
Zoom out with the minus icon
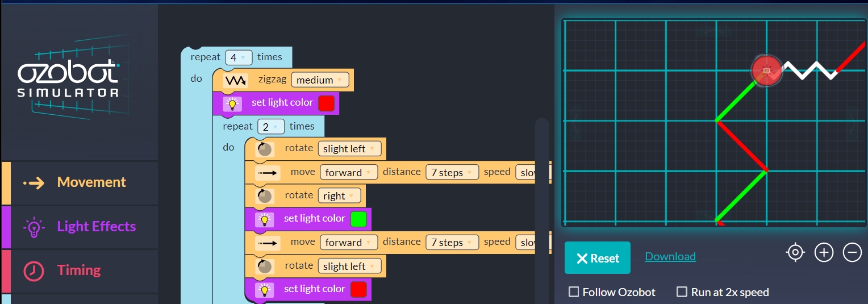[x=852, y=252]
